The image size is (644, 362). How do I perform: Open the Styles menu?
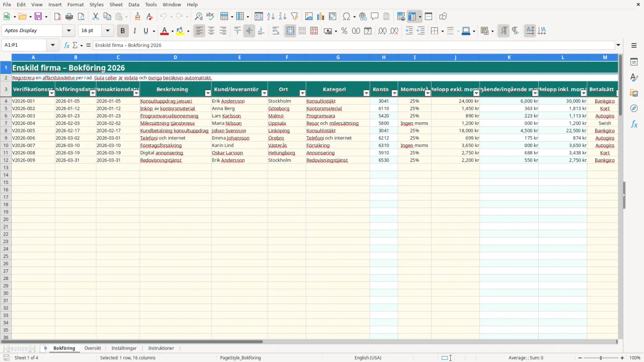[97, 4]
